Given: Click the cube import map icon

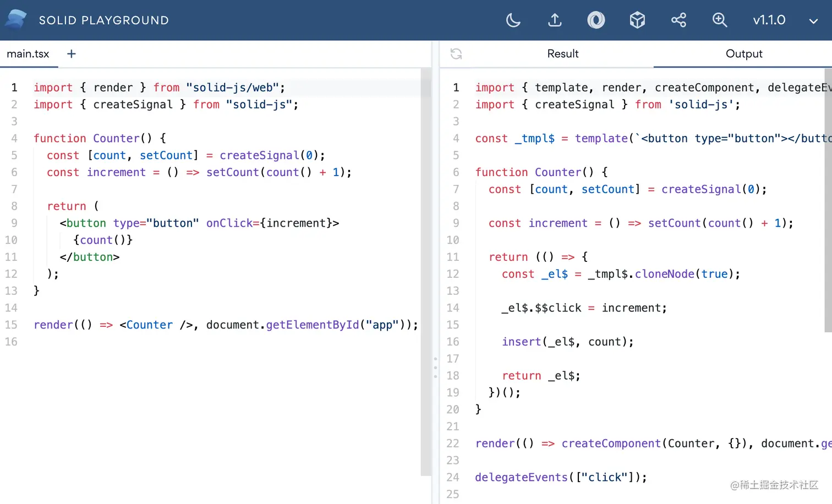Looking at the screenshot, I should (x=637, y=20).
